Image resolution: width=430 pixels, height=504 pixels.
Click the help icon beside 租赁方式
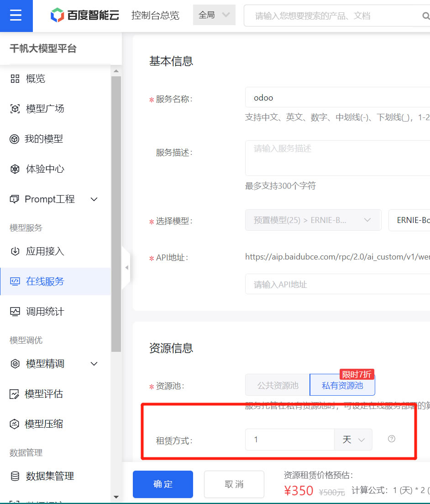391,439
